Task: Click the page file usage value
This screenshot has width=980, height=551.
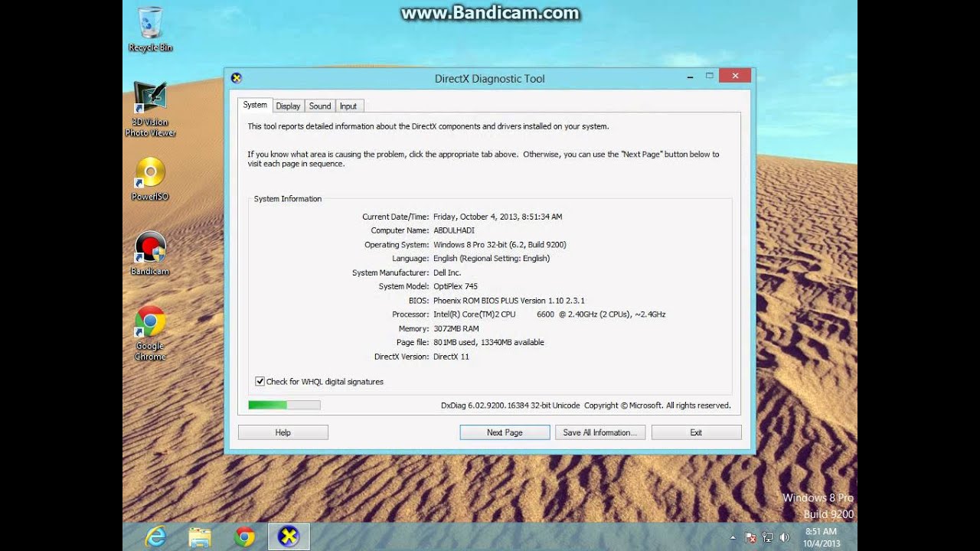Action: click(x=488, y=342)
